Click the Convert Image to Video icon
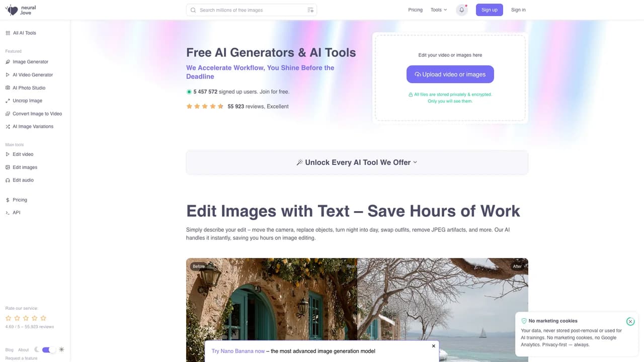The height and width of the screenshot is (362, 644). [x=8, y=114]
